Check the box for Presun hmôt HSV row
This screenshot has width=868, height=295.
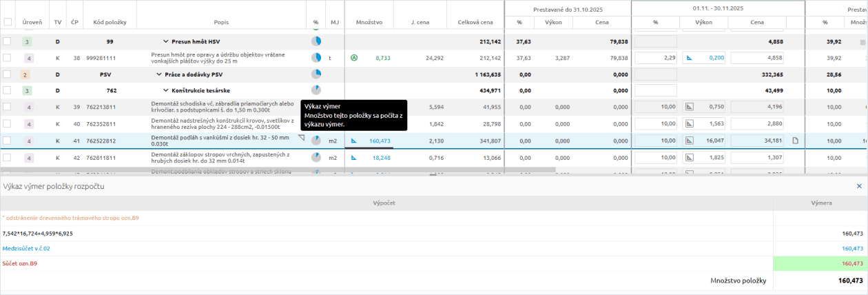pos(7,41)
